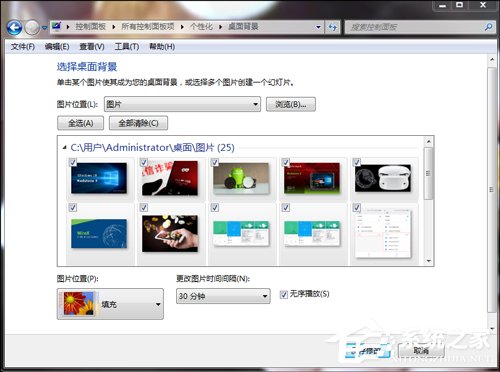Open the 文件(F) menu
The image size is (500, 372).
click(23, 47)
